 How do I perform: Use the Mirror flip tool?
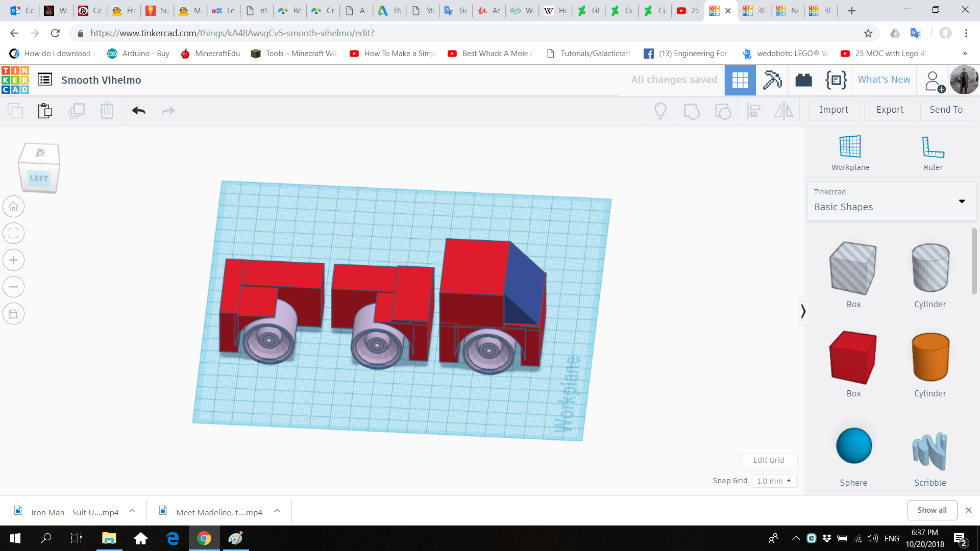click(x=784, y=111)
